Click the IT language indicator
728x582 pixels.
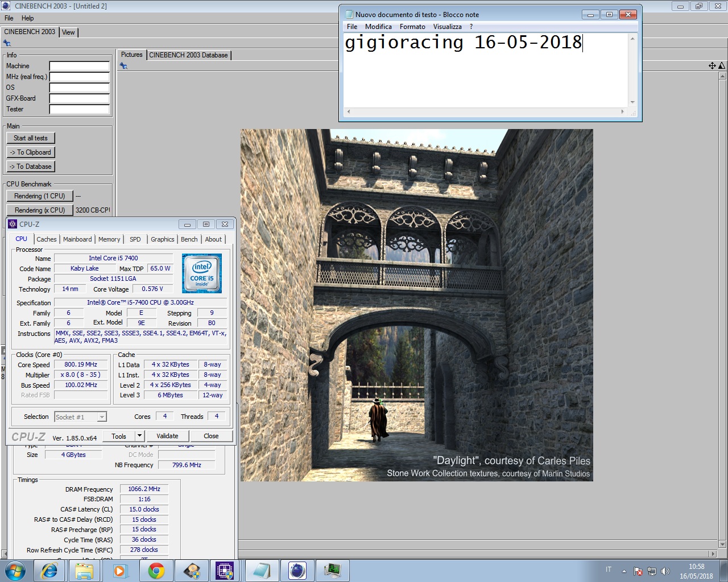(x=609, y=569)
